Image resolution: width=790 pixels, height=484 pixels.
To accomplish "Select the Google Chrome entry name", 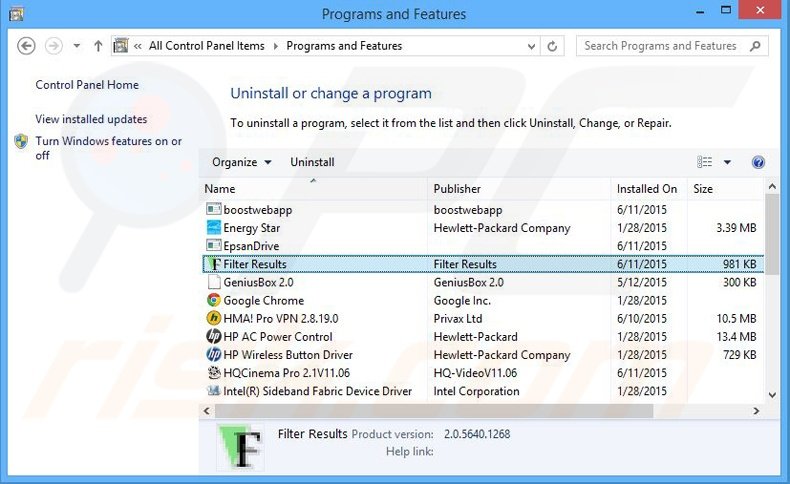I will (264, 301).
